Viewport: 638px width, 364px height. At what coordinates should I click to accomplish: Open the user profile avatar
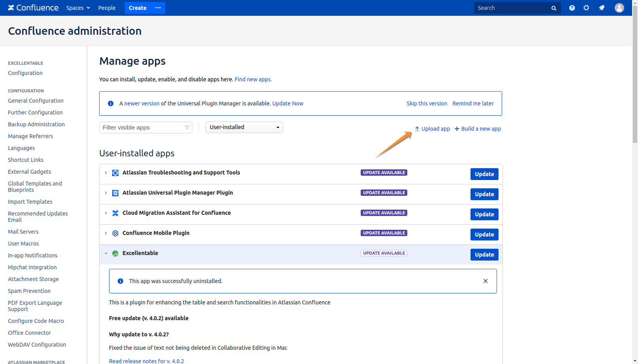[619, 8]
